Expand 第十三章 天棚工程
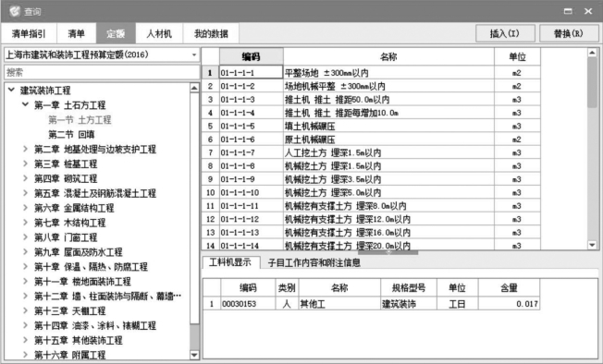Screen dimensions: 603x364 (x=25, y=310)
